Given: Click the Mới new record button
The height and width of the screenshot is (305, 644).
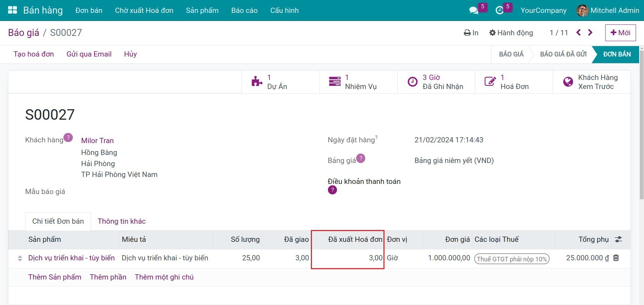Looking at the screenshot, I should point(620,33).
